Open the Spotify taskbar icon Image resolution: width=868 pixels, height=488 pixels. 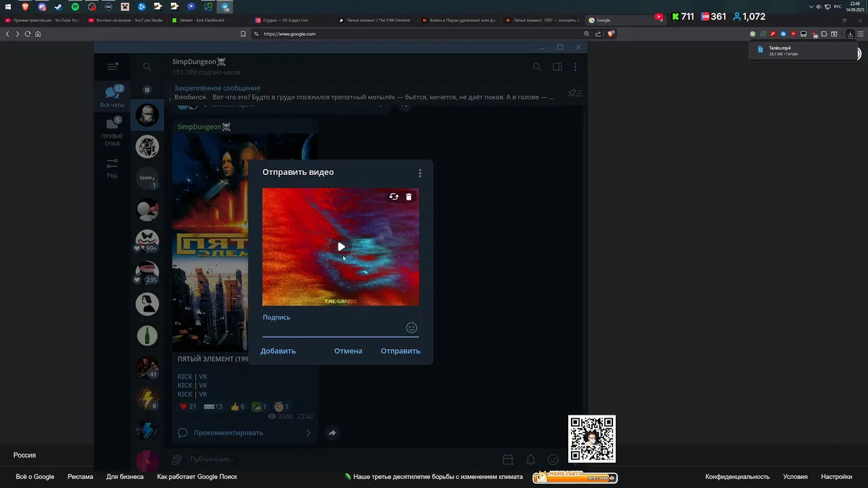pyautogui.click(x=75, y=7)
